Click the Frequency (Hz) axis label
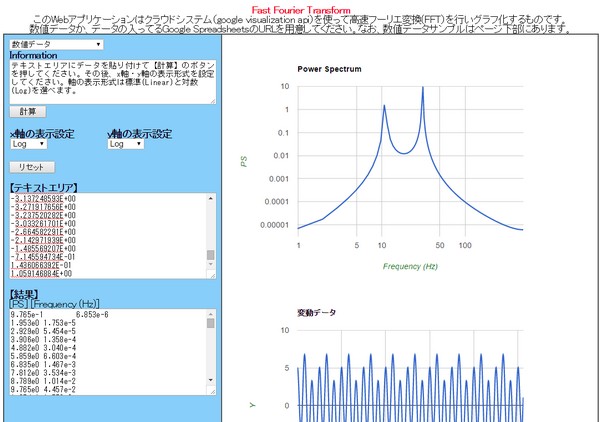This screenshot has height=422, width=600. click(x=410, y=267)
